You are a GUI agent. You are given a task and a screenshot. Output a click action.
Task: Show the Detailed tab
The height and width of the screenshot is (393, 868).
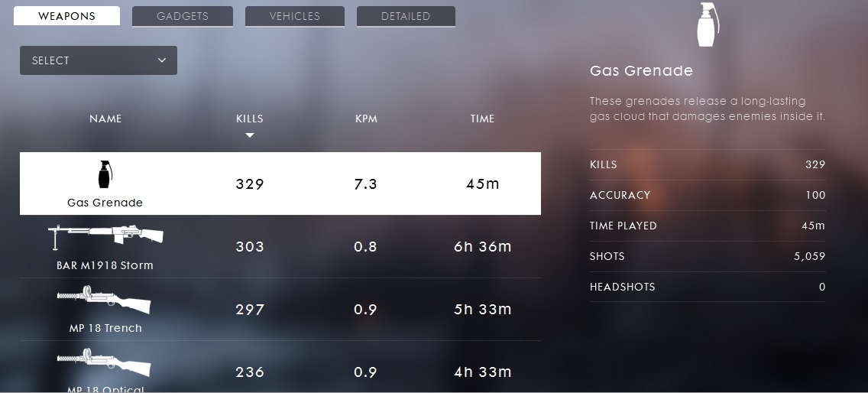tap(406, 16)
